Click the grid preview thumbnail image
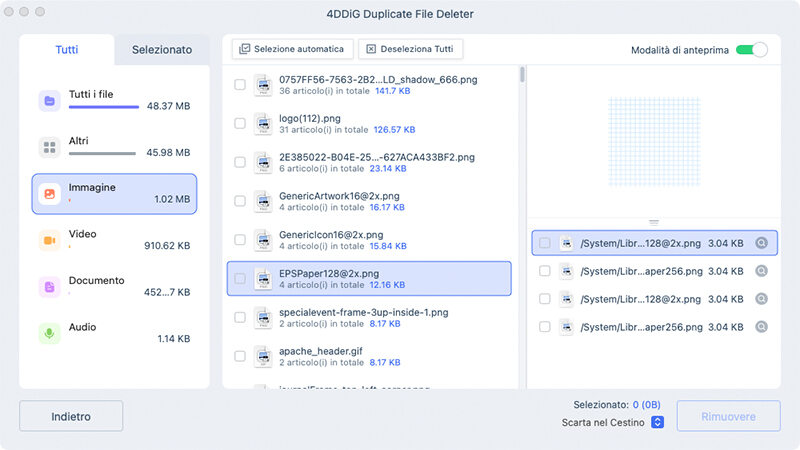This screenshot has height=450, width=800. (x=654, y=138)
